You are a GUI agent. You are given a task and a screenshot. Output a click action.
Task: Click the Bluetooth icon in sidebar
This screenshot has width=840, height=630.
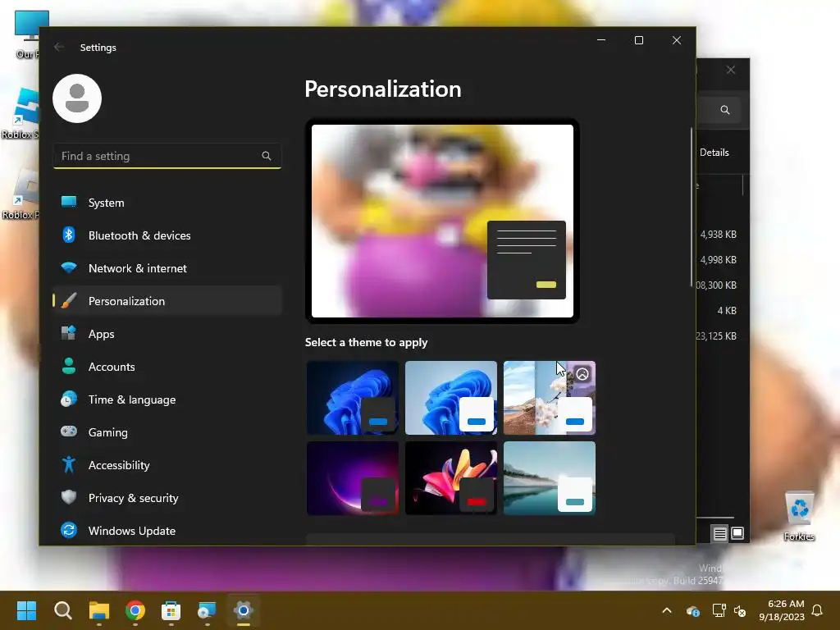(x=69, y=235)
